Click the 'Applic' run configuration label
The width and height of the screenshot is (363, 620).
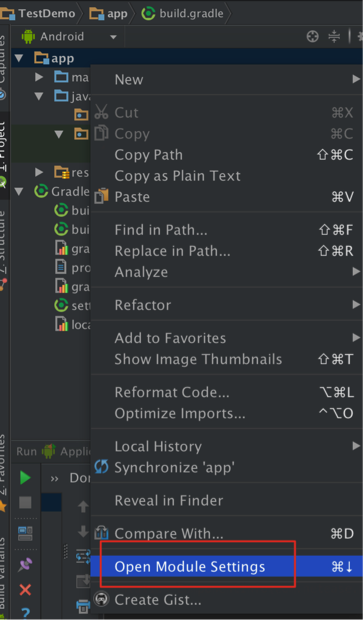point(75,451)
